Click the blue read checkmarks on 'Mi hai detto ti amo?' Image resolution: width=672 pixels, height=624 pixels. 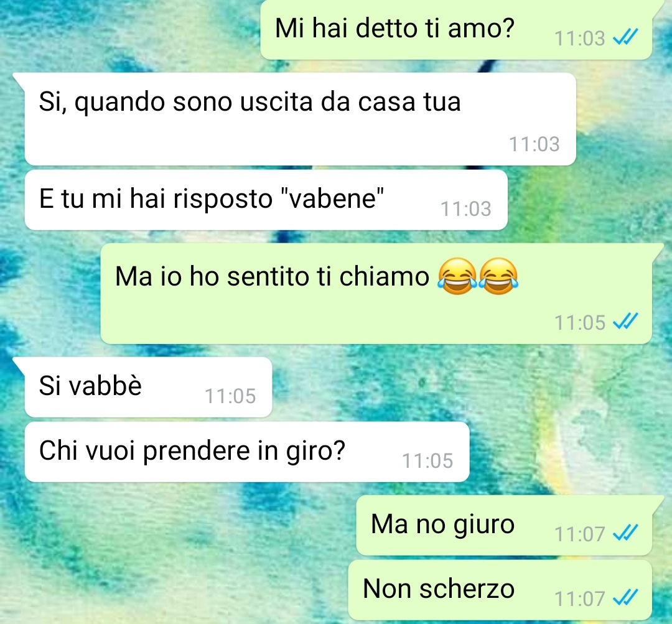[625, 38]
